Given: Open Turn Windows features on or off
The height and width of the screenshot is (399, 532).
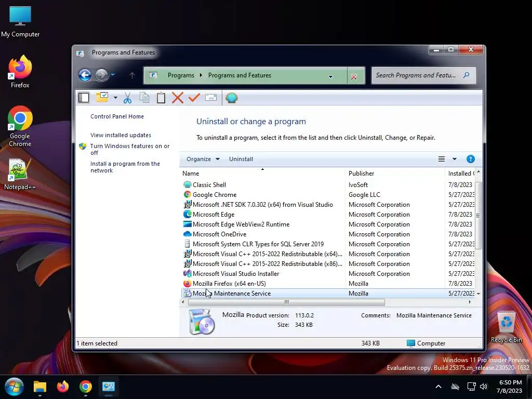Looking at the screenshot, I should [129, 149].
